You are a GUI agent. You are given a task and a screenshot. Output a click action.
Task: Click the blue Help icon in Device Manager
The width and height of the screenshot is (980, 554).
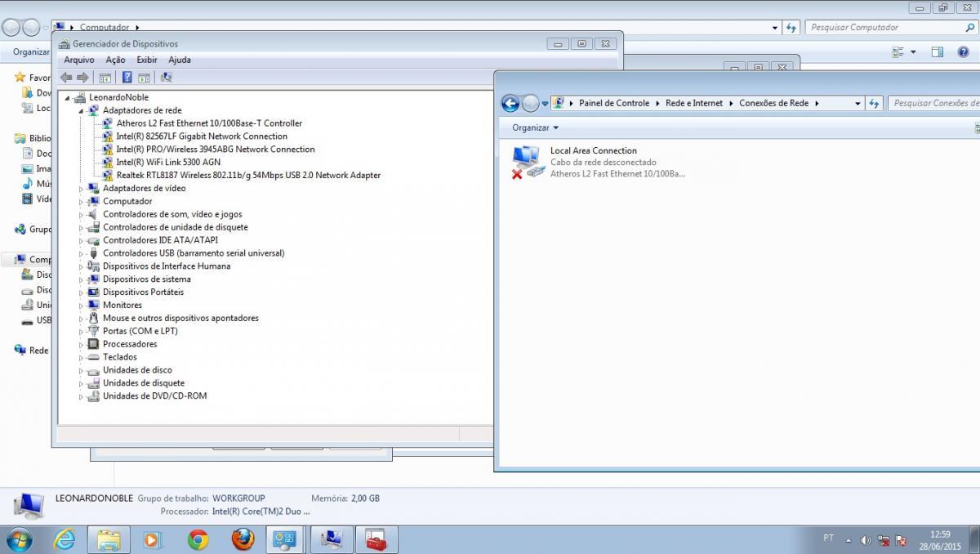point(127,78)
